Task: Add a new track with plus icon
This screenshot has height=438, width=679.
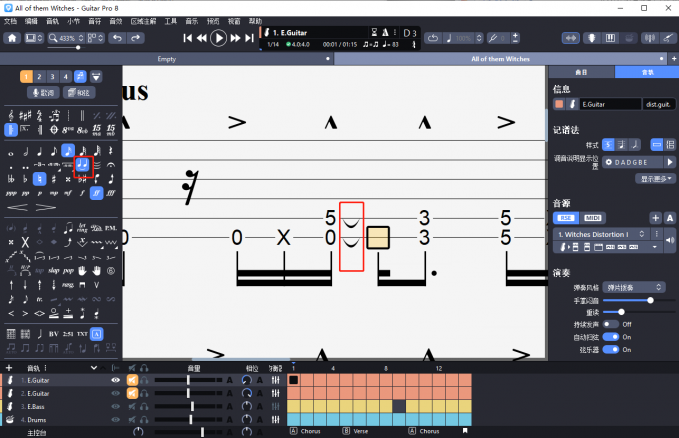Action: click(x=9, y=368)
